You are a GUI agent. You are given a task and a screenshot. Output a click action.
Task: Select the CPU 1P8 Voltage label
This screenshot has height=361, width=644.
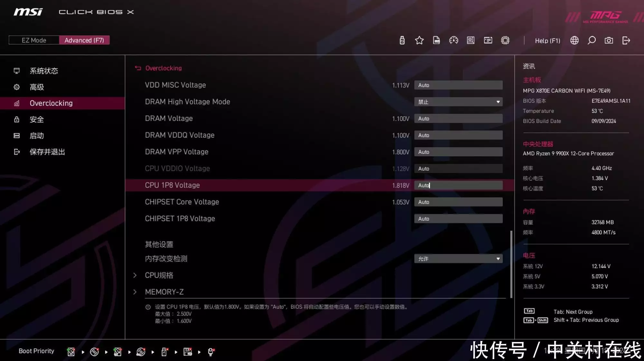172,185
